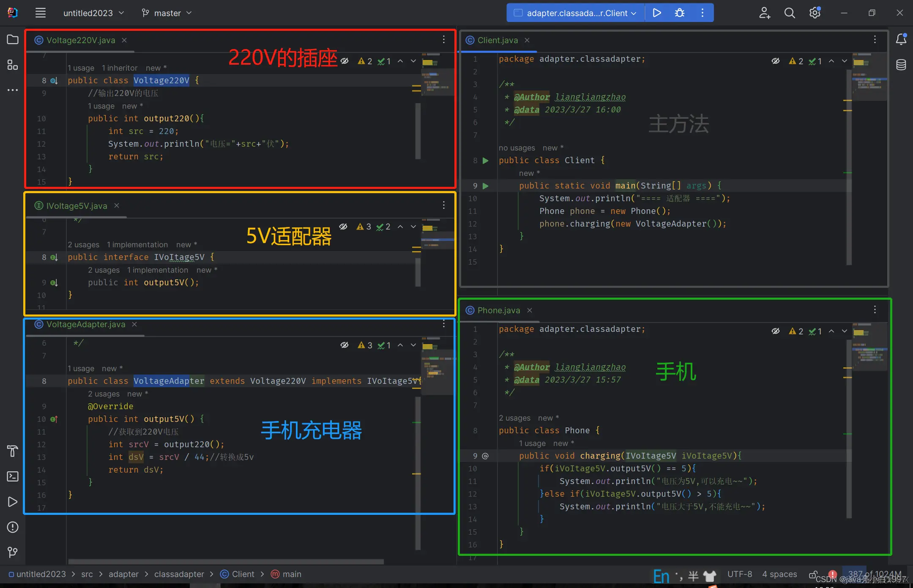Screen dimensions: 913x588
Task: Open the Problems tool window
Action: (x=12, y=527)
